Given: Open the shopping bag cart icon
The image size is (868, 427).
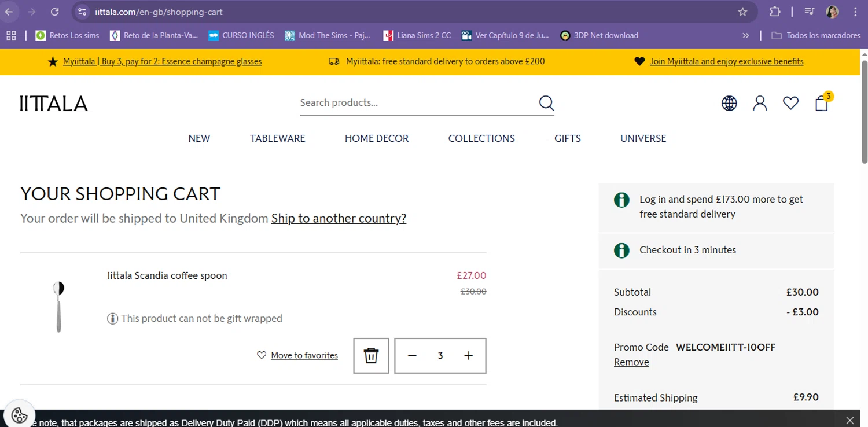Looking at the screenshot, I should click(x=822, y=102).
